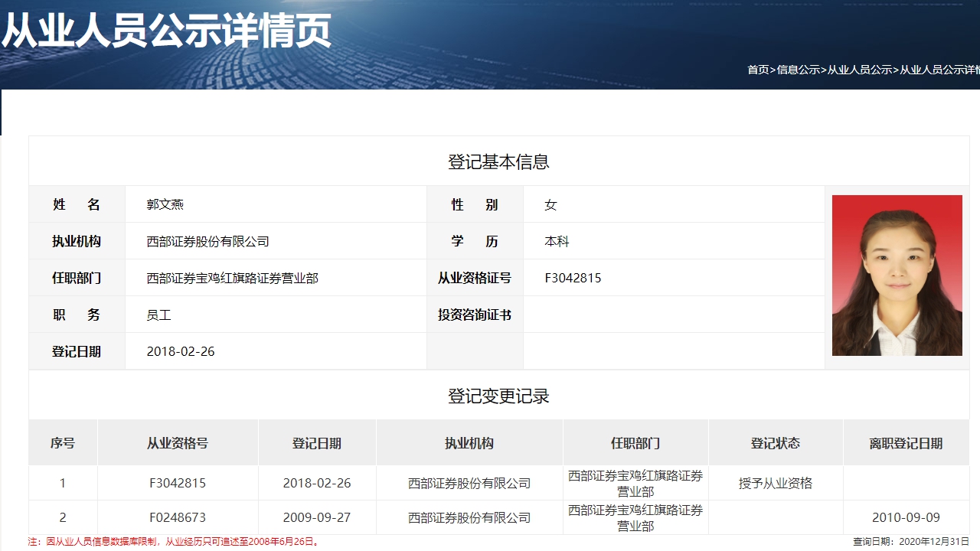Open the 信息公示 breadcrumb link
Image resolution: width=980 pixels, height=551 pixels.
coord(798,70)
